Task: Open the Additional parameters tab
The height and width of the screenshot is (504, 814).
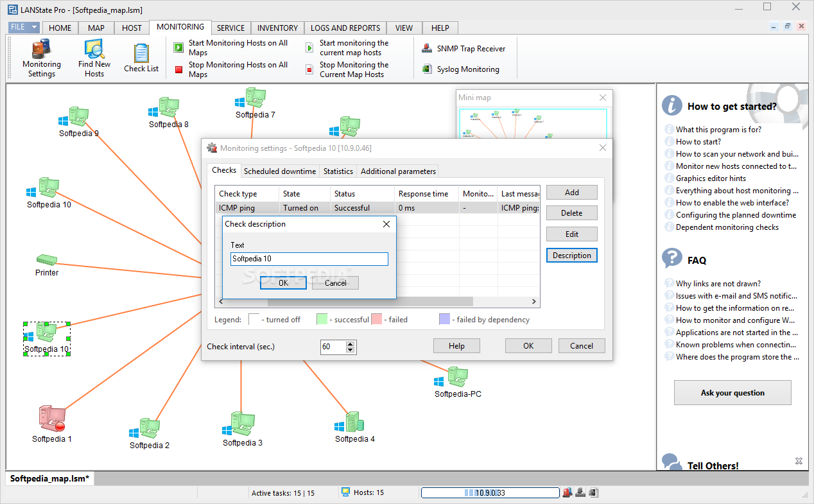Action: click(x=398, y=171)
